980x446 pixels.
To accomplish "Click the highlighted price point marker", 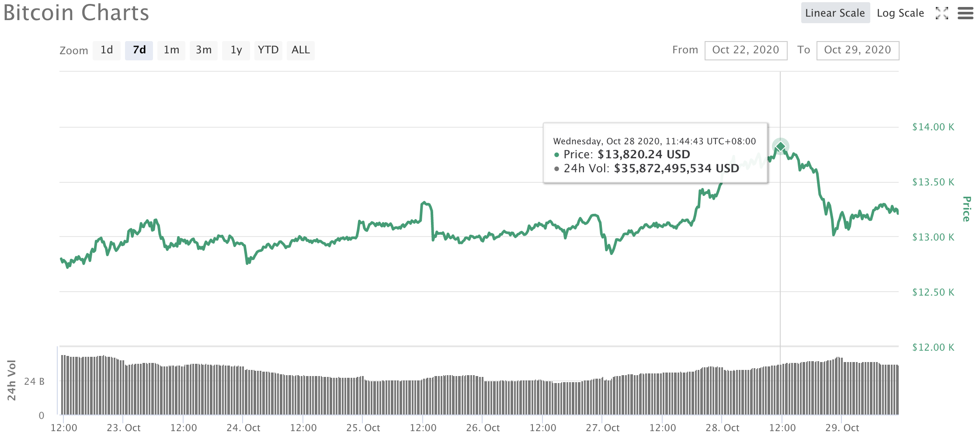I will tap(780, 146).
